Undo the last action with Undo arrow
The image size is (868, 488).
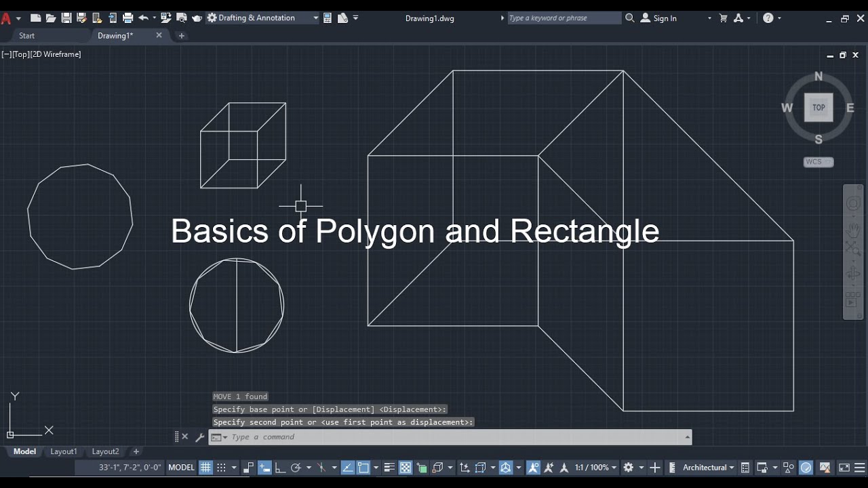pyautogui.click(x=143, y=18)
